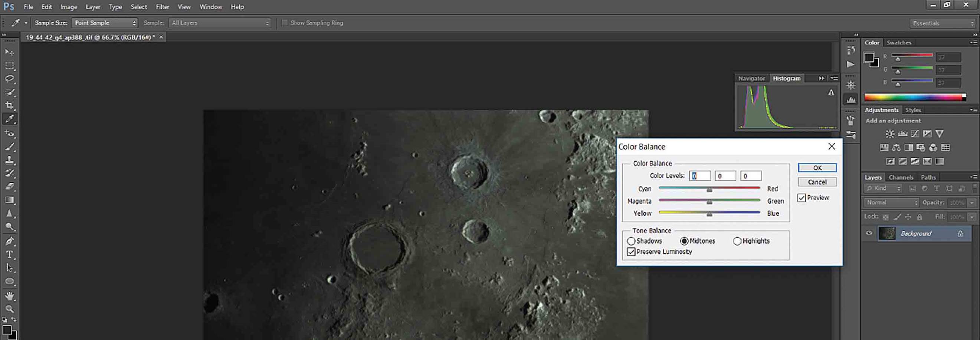Hide the Background layer with the eye icon

pos(869,234)
